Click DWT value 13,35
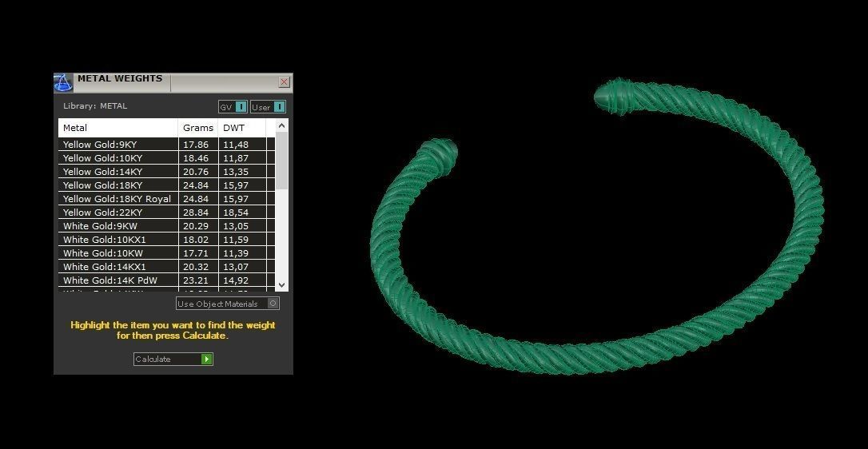This screenshot has width=868, height=449. point(236,172)
